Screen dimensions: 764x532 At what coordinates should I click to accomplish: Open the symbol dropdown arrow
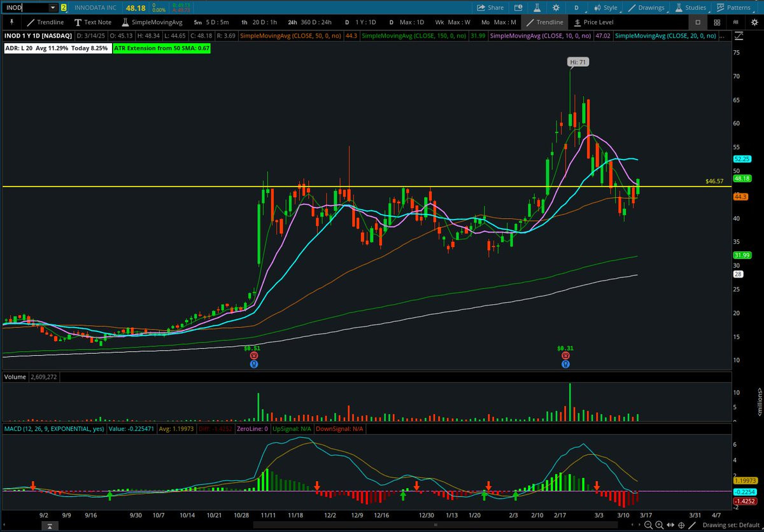point(53,8)
